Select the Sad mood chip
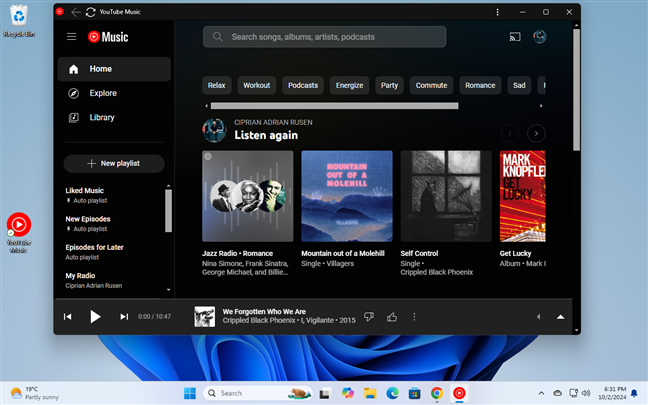Image resolution: width=648 pixels, height=405 pixels. 519,85
